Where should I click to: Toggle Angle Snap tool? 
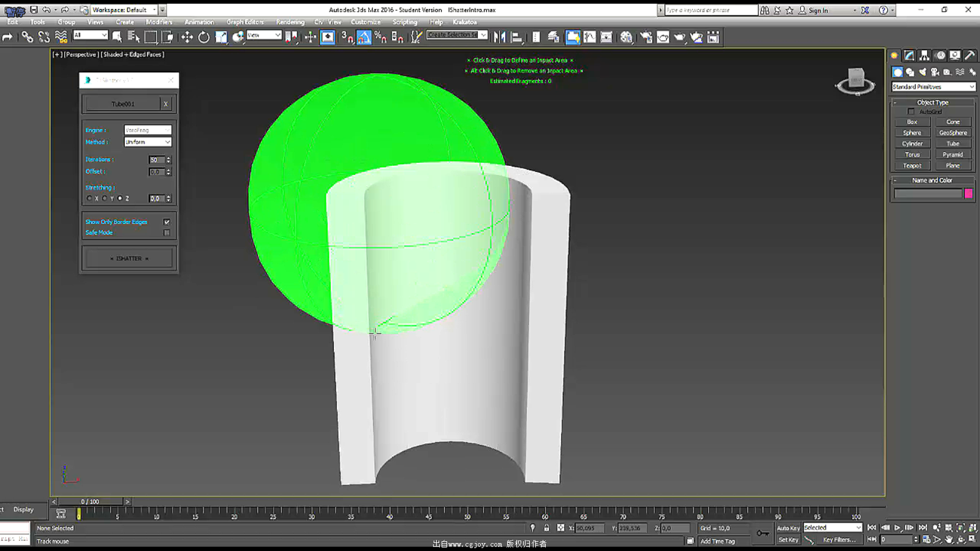pos(364,37)
